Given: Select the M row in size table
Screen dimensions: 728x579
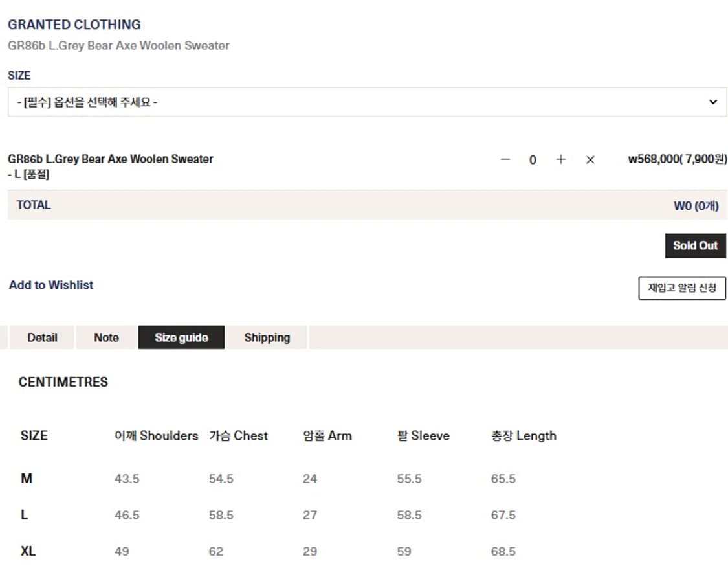Looking at the screenshot, I should tap(27, 479).
